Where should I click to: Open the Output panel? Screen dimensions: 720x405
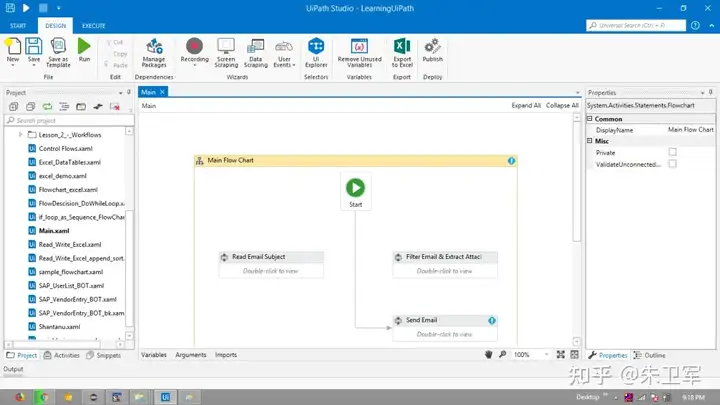[x=13, y=369]
